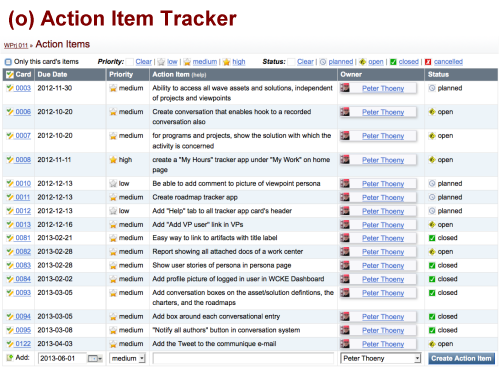Open the owner dropdown showing Peter Thoeny
Screen dimensions: 500x380
point(380,359)
